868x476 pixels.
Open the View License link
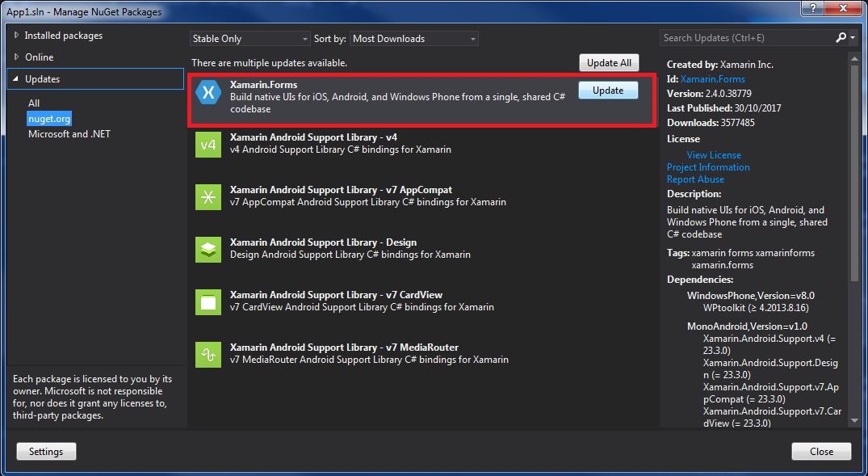714,155
